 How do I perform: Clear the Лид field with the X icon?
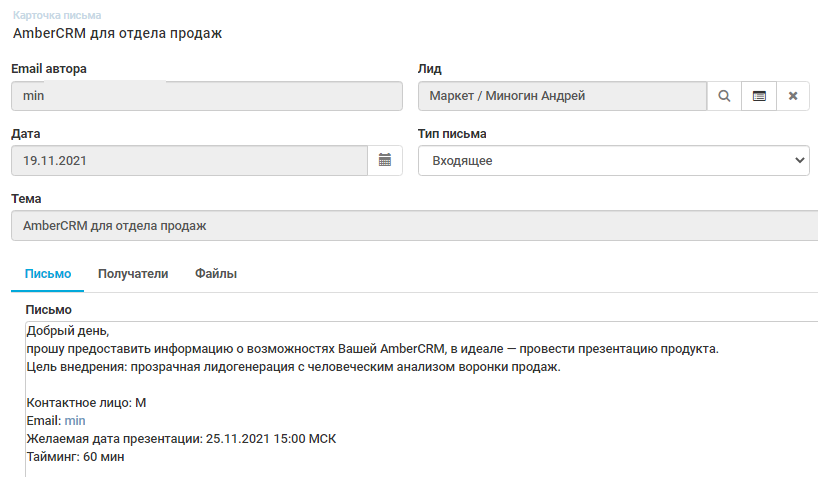[793, 96]
